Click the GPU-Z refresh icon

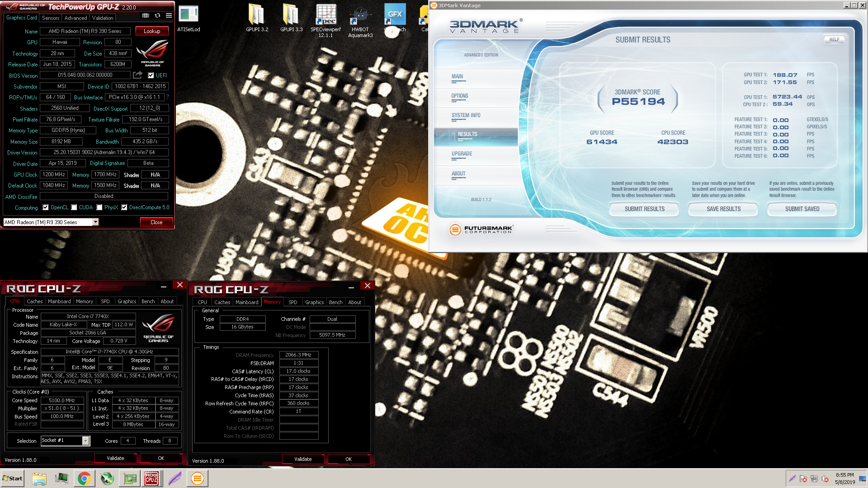pos(157,15)
